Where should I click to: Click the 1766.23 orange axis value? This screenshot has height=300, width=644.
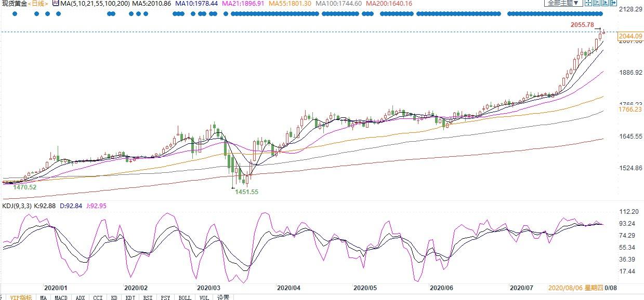pos(630,110)
